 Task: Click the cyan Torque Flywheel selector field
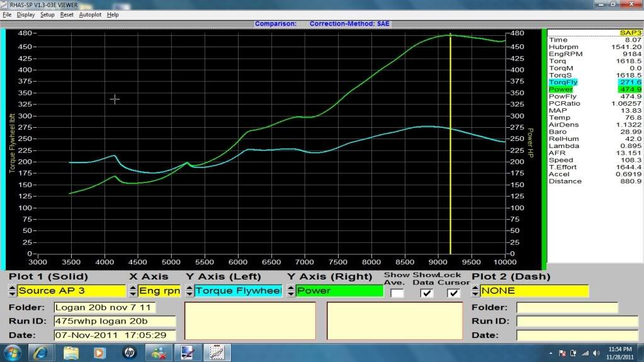tap(238, 291)
